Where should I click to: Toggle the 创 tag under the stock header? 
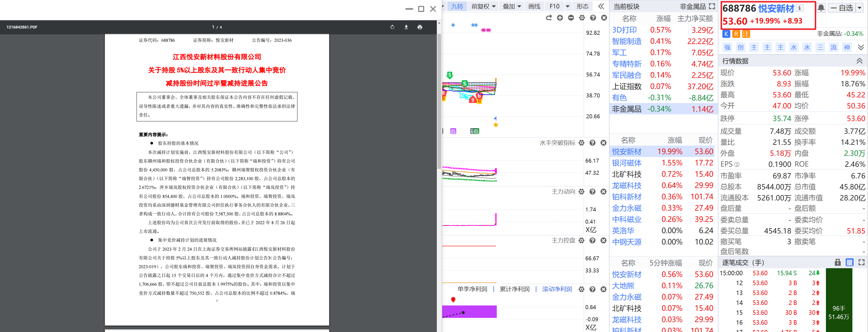pos(741,47)
